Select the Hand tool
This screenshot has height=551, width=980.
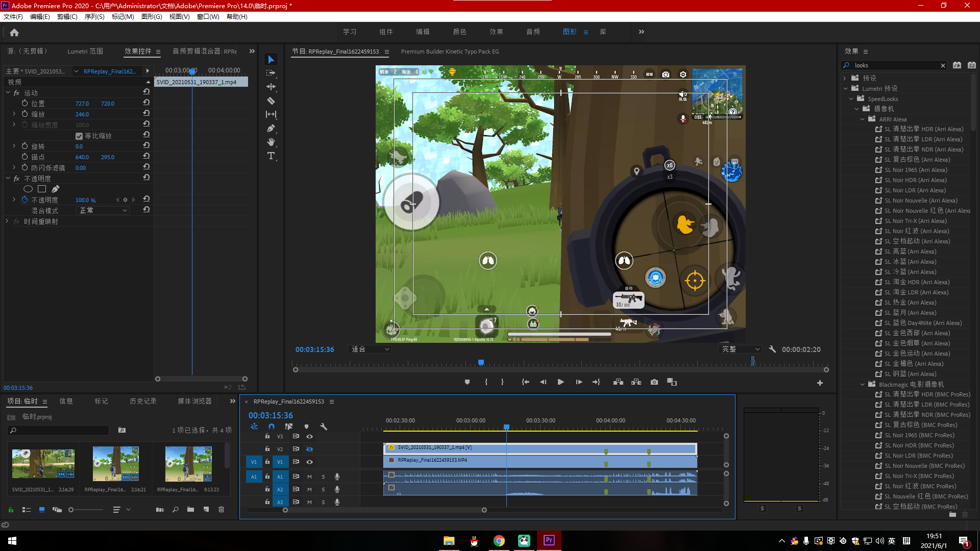tap(271, 142)
